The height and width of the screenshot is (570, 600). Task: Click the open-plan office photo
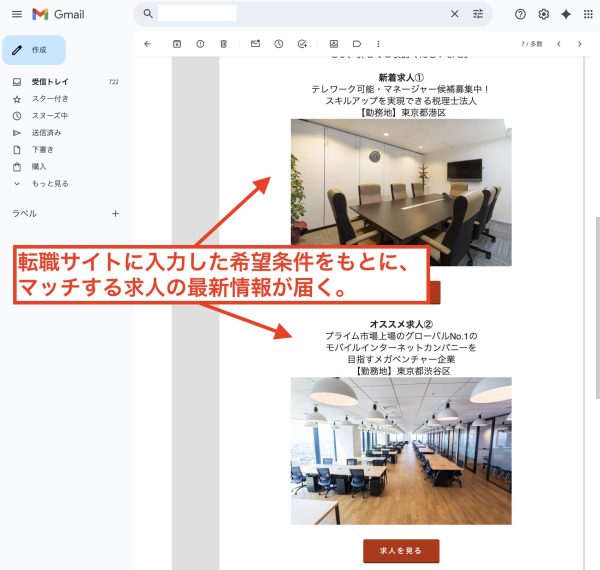(x=401, y=451)
